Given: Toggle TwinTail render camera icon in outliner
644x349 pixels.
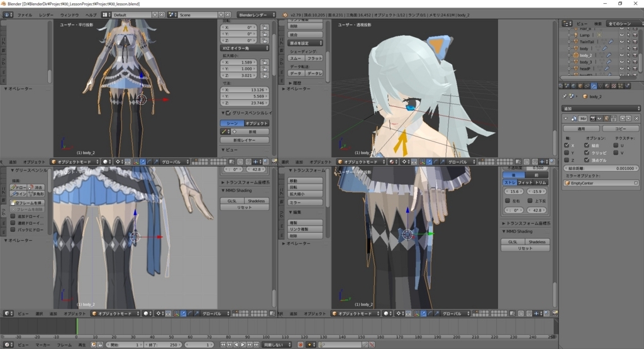Looking at the screenshot, I should click(x=635, y=42).
